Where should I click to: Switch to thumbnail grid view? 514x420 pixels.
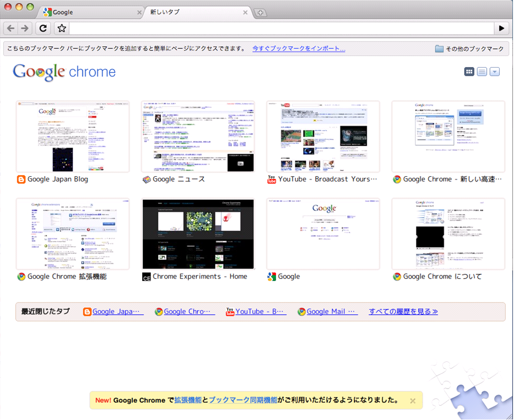(x=469, y=71)
